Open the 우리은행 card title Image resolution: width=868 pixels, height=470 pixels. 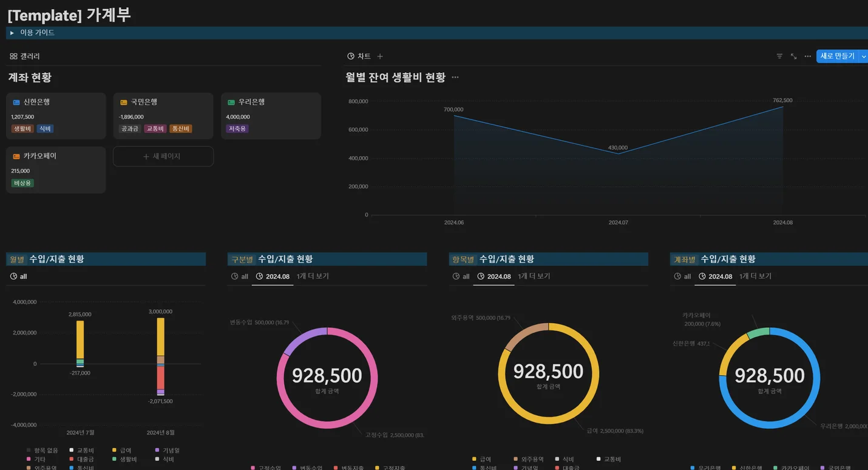click(251, 102)
